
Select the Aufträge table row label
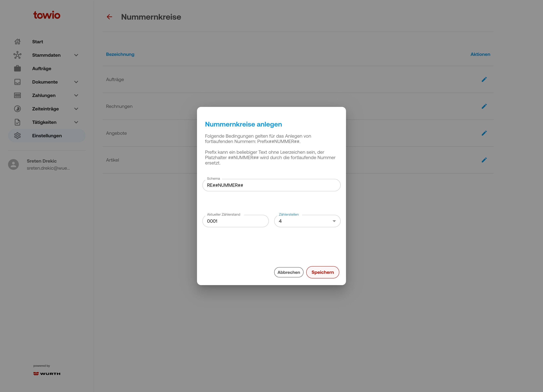115,80
